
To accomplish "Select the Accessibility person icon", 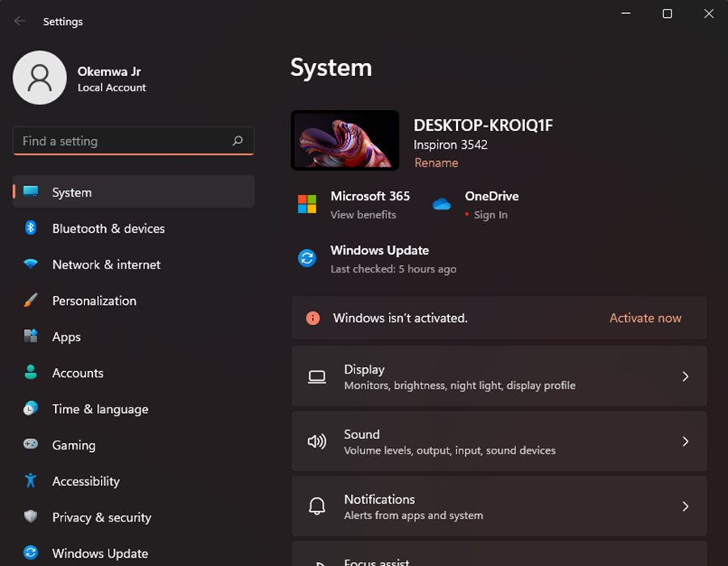I will [x=31, y=481].
